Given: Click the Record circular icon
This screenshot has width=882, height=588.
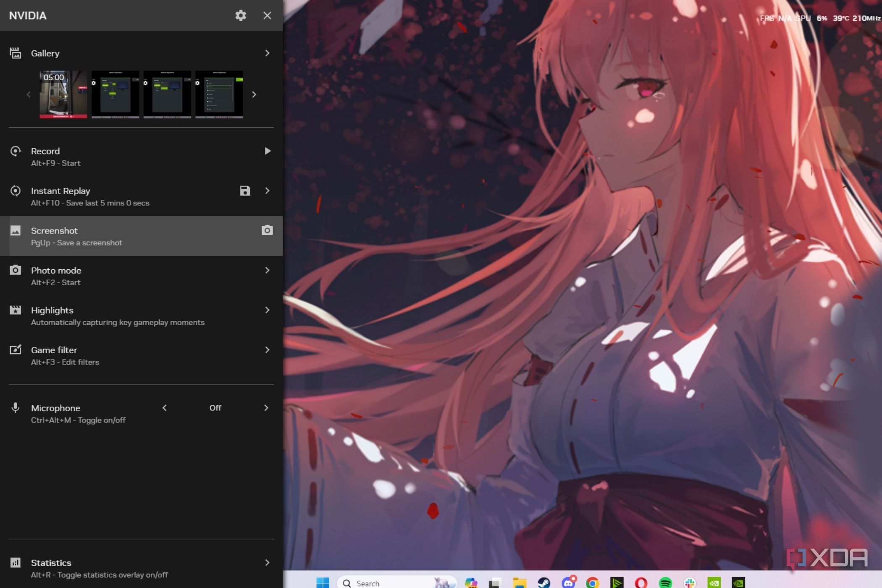Looking at the screenshot, I should [16, 151].
